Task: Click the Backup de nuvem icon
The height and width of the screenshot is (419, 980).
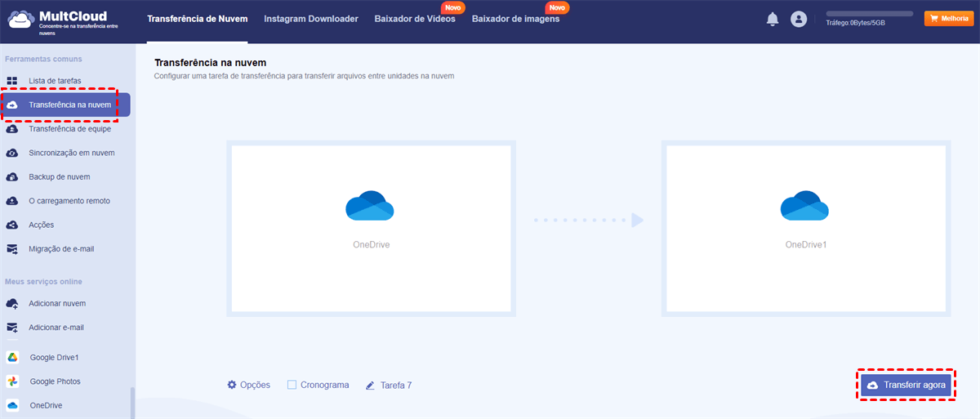Action: tap(11, 176)
